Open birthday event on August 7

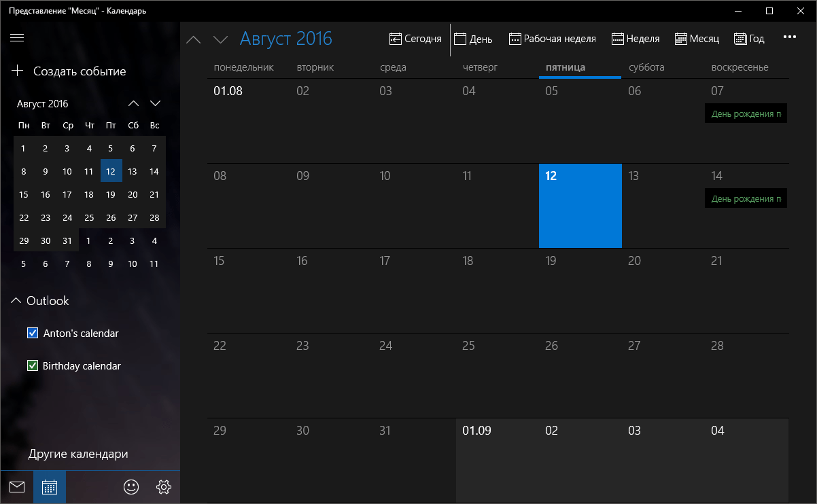[746, 114]
